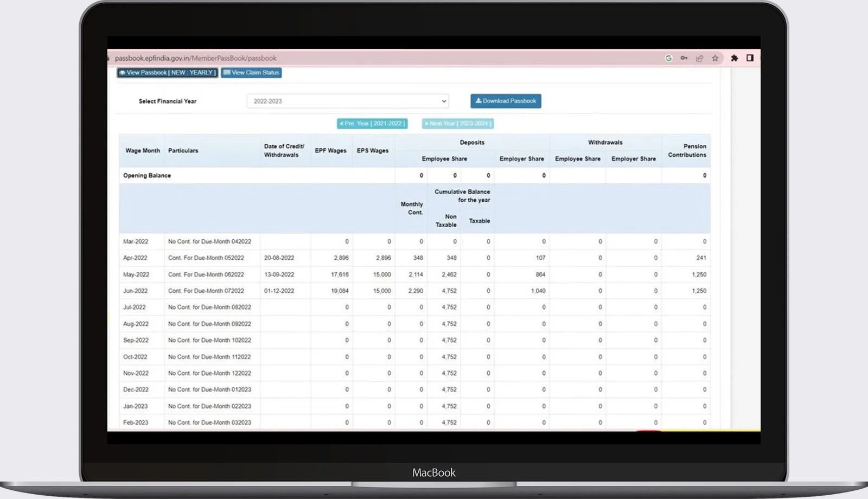Select the Jan-2023 wage month cell
The width and height of the screenshot is (868, 499).
tap(135, 406)
